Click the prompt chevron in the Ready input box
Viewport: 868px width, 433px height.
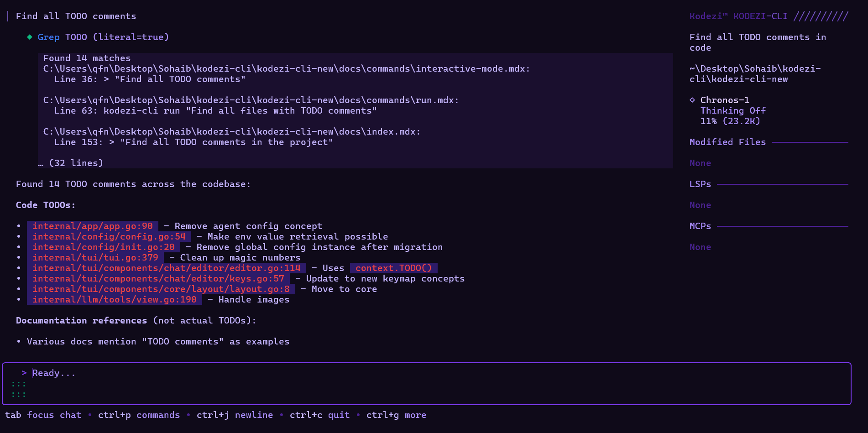click(24, 373)
